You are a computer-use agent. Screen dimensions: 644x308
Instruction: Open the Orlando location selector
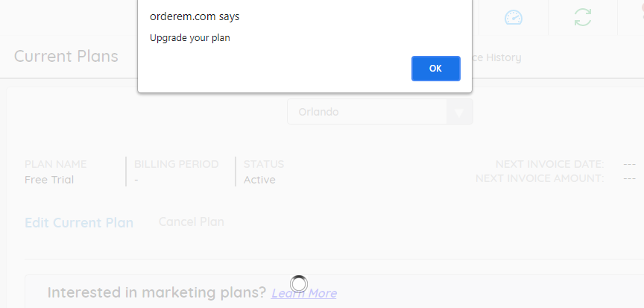tap(367, 112)
